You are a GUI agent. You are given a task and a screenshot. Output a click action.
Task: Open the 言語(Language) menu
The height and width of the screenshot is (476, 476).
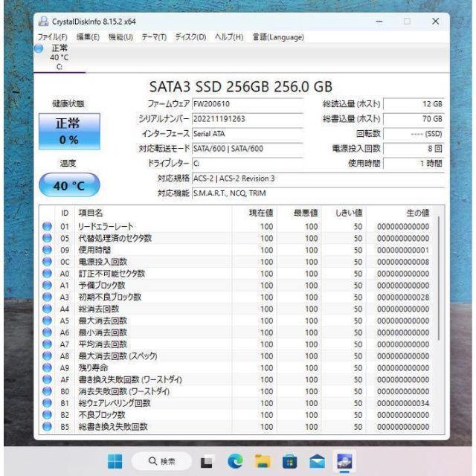click(278, 37)
